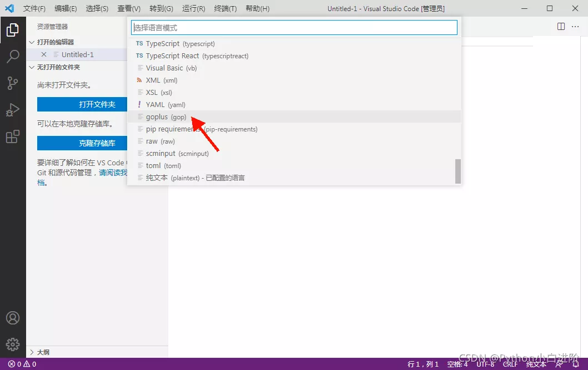Open the Run and Debug icon
The height and width of the screenshot is (370, 588).
(x=13, y=110)
